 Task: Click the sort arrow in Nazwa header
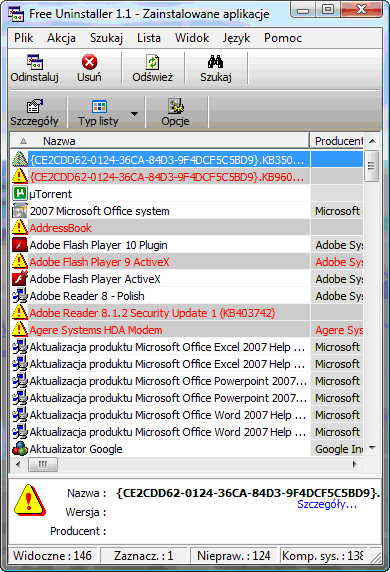coord(23,141)
